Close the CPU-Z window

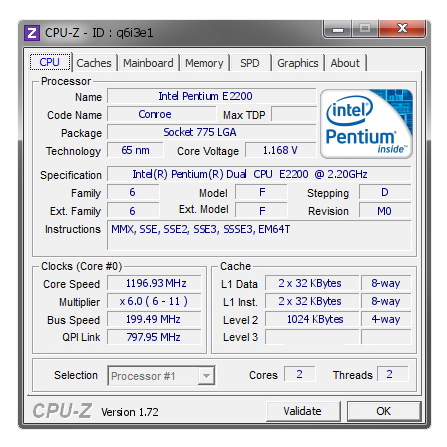[x=403, y=29]
